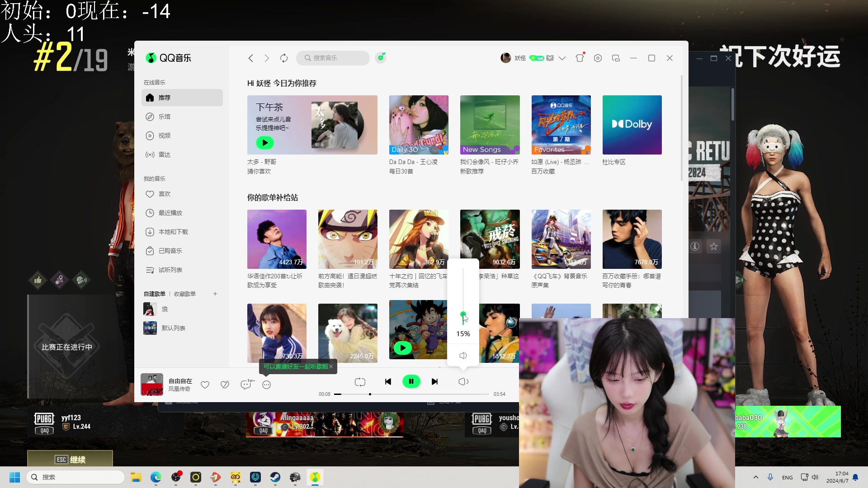Open 雷达 radar section

pos(182,155)
